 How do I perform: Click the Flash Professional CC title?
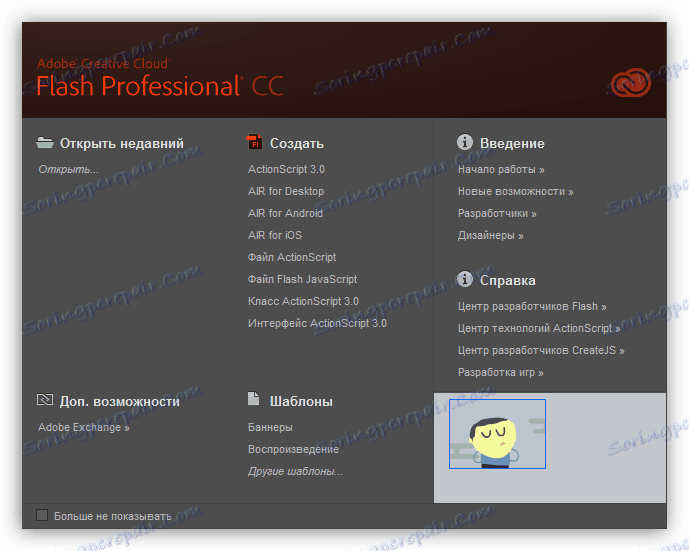pos(160,86)
